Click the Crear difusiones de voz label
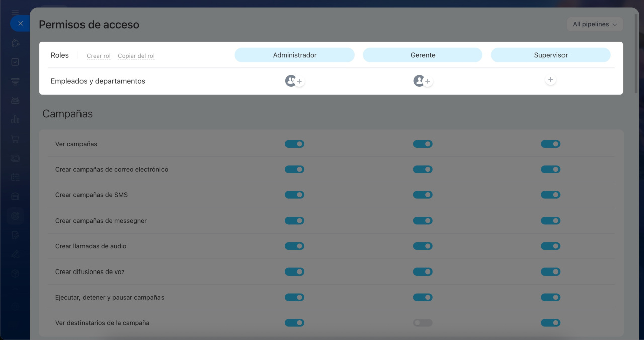644x340 pixels. click(90, 272)
